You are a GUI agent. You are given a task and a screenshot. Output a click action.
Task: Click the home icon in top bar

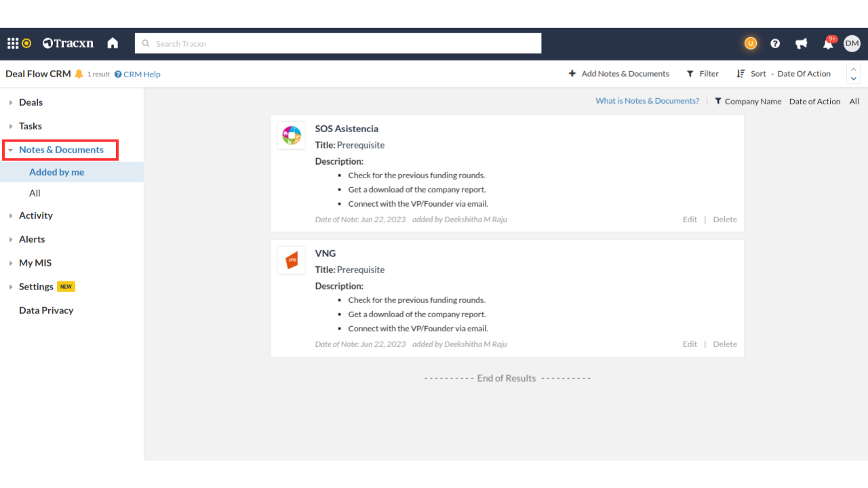pyautogui.click(x=113, y=43)
